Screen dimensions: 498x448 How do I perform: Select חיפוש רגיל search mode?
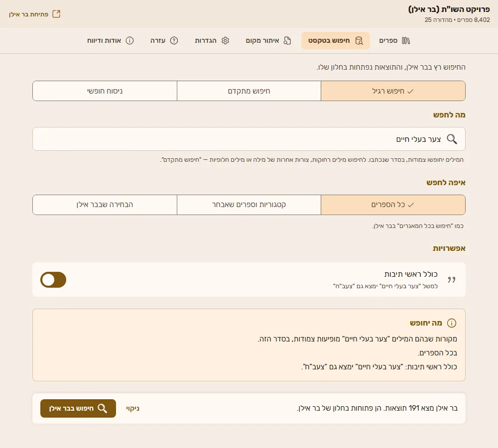point(393,91)
